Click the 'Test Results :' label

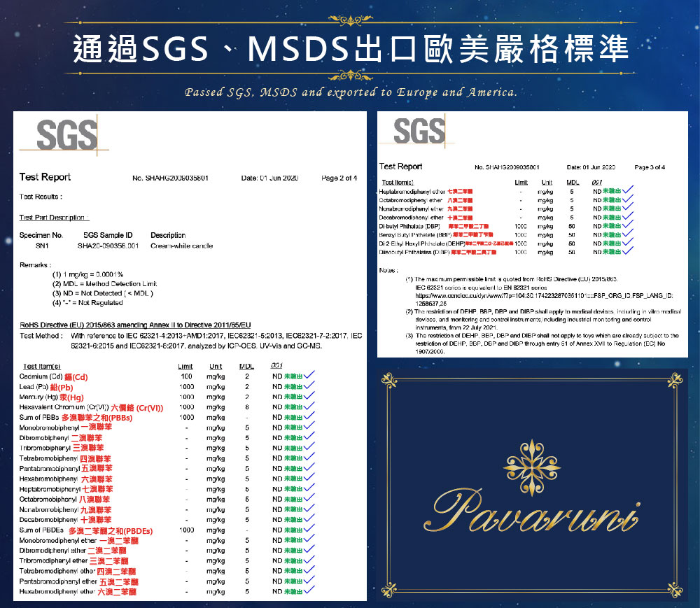[x=41, y=197]
